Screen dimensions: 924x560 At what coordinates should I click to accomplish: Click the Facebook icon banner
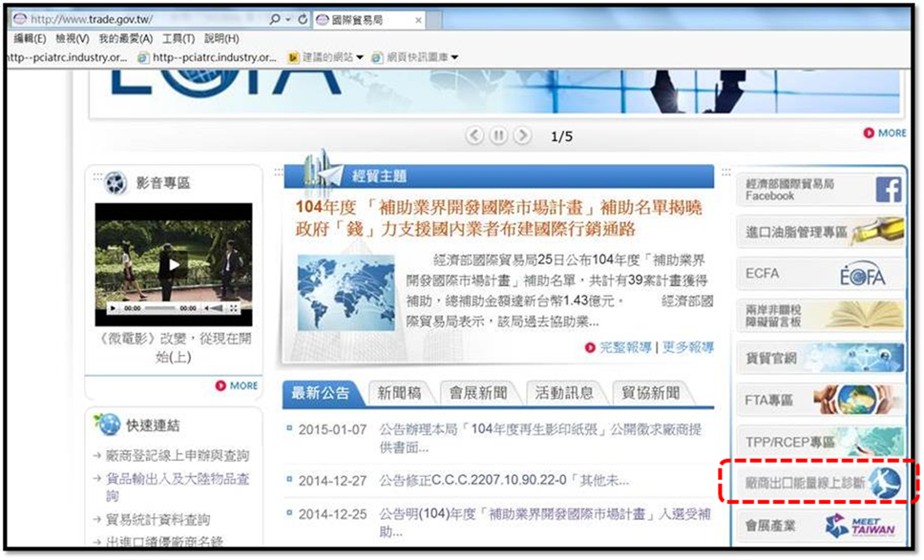coord(820,190)
